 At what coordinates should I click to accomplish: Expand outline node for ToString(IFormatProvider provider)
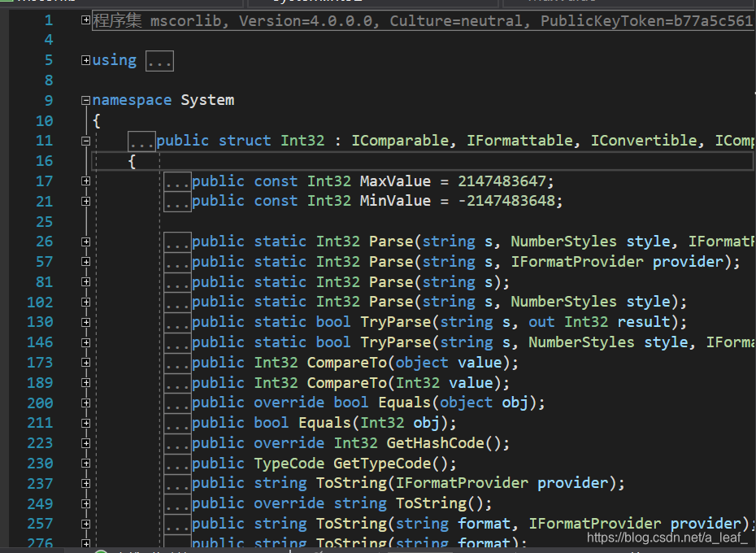pyautogui.click(x=86, y=484)
